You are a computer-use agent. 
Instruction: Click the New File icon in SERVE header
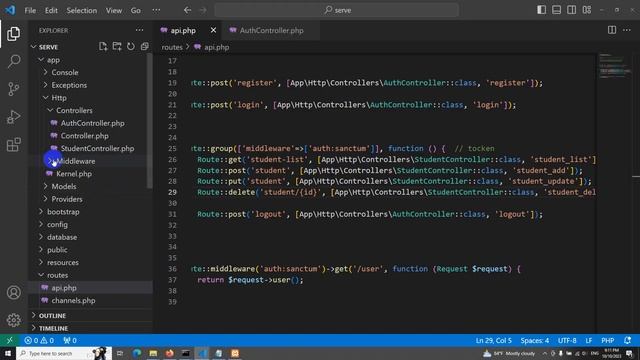coord(103,47)
